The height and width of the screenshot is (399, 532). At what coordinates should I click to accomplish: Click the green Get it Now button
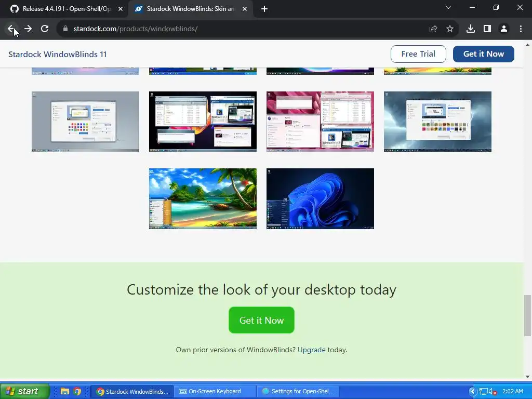261,320
